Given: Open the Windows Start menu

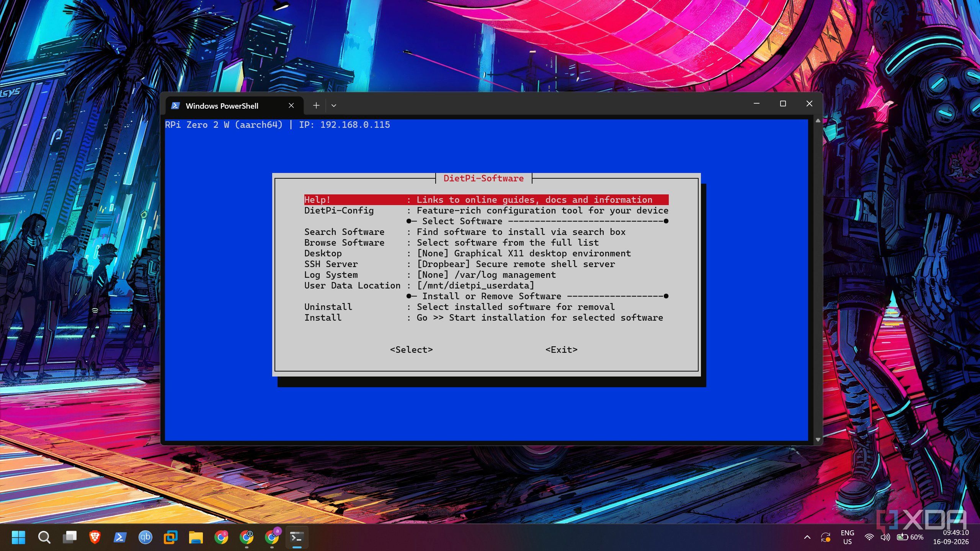Looking at the screenshot, I should coord(18,537).
